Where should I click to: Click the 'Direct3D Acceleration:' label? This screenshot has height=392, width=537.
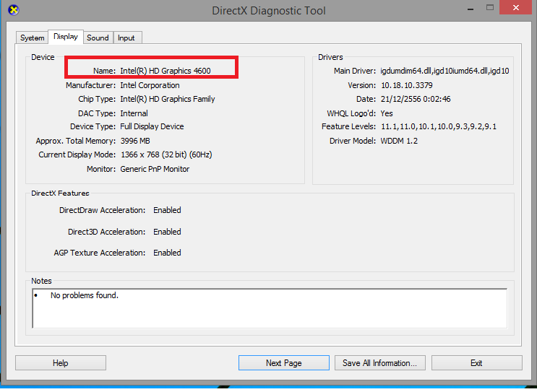(x=106, y=232)
